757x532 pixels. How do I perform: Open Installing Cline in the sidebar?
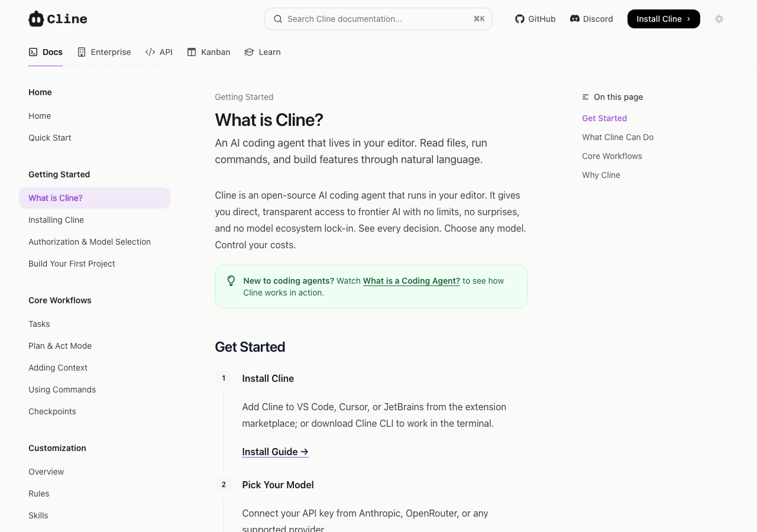(56, 220)
